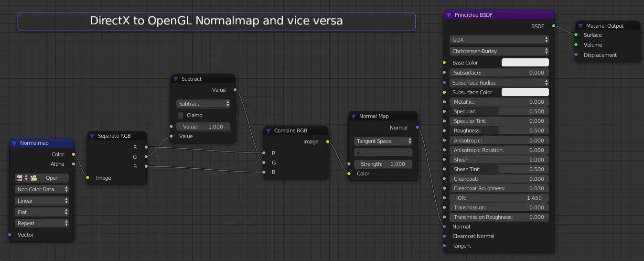Select the Principled BSDF node header
This screenshot has height=261, width=644.
tap(499, 15)
